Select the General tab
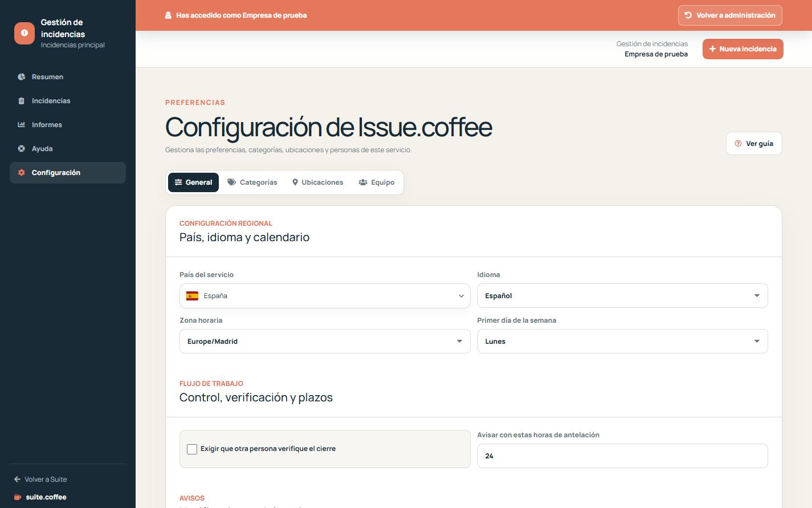Image resolution: width=812 pixels, height=508 pixels. 193,182
